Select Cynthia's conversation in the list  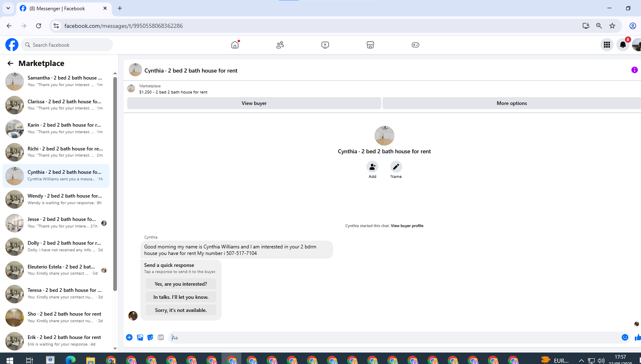click(56, 176)
